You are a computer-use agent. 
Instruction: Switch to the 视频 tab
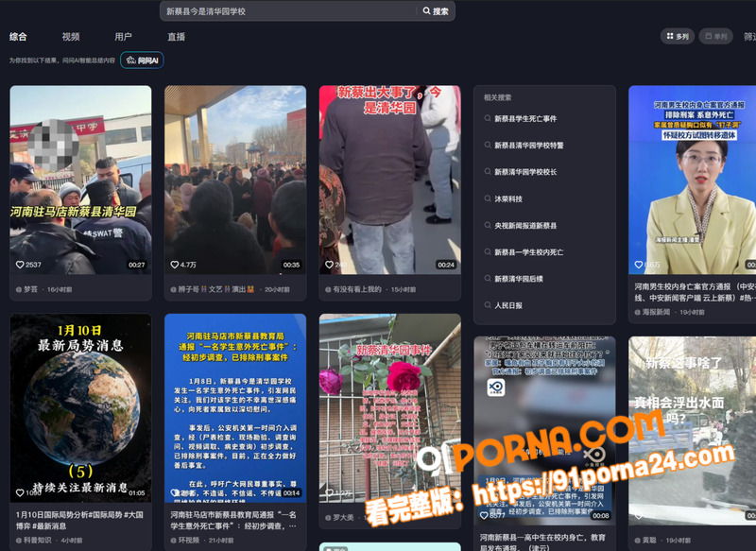tap(71, 37)
